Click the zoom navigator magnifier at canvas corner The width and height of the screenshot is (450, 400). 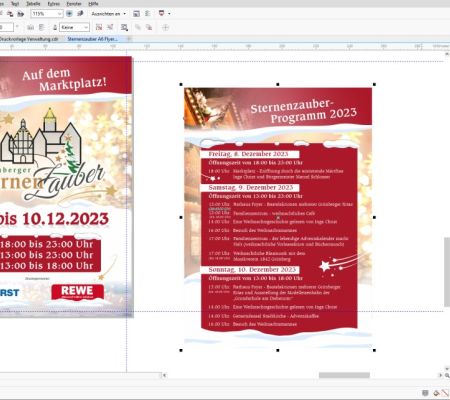[447, 375]
